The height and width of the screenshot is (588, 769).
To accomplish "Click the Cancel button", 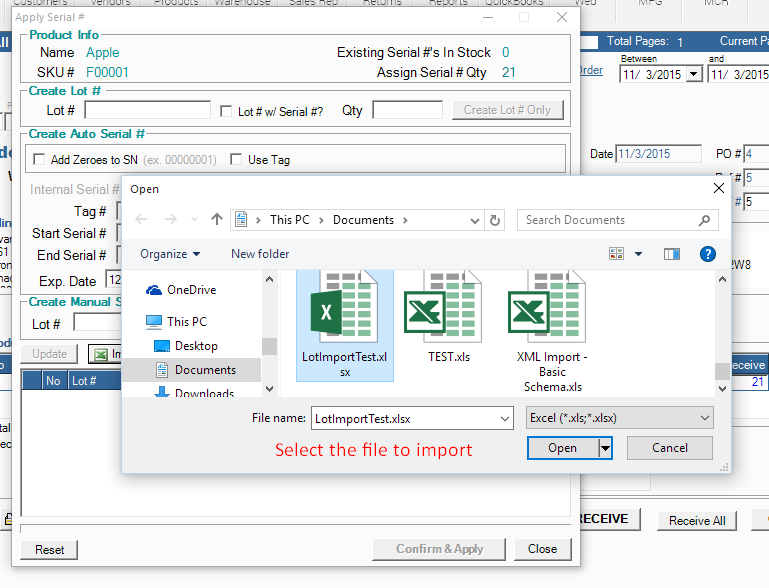I will point(669,448).
